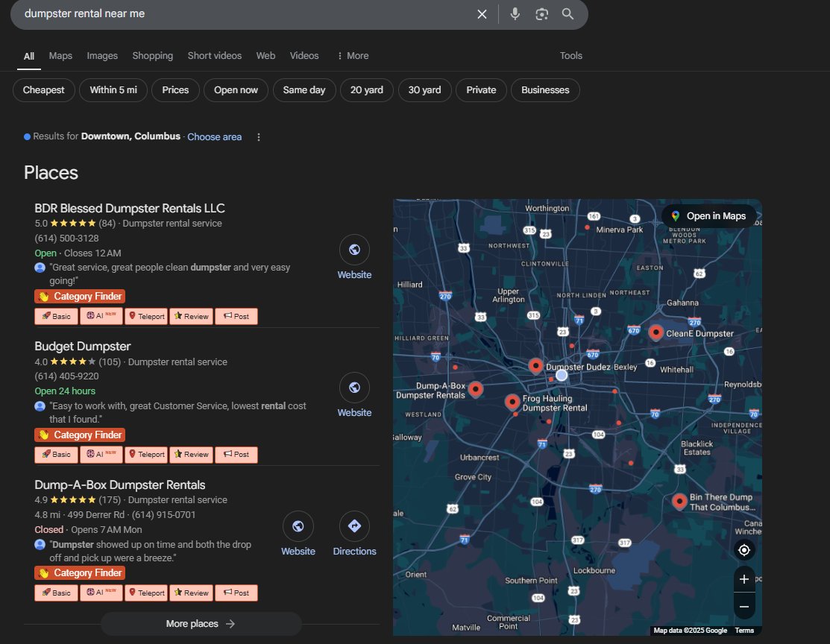The width and height of the screenshot is (830, 644).
Task: Center map on my location
Action: [743, 550]
